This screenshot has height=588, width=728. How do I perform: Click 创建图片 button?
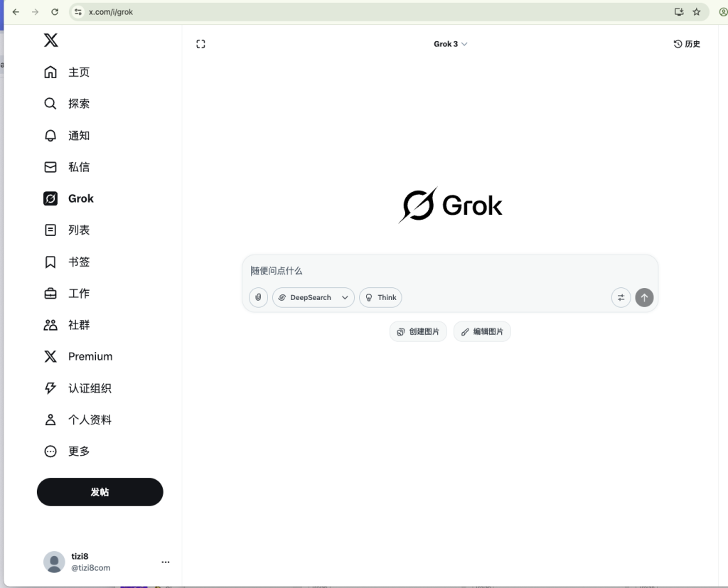tap(418, 331)
